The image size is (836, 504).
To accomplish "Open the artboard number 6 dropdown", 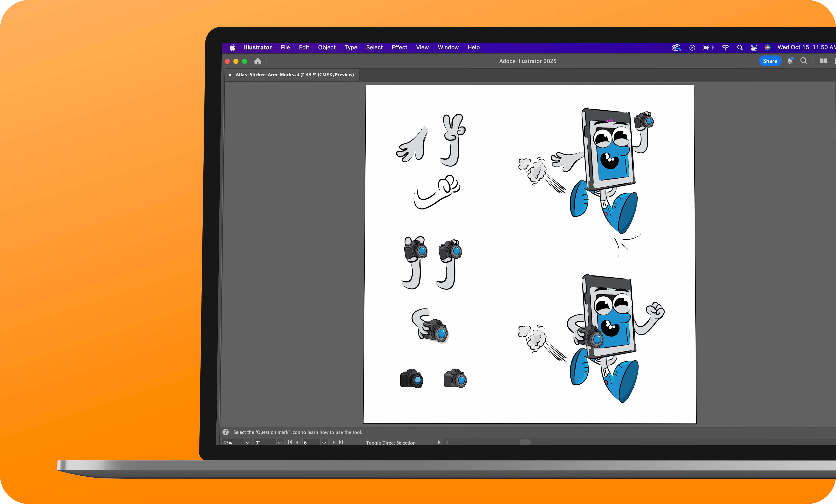I will pos(324,443).
